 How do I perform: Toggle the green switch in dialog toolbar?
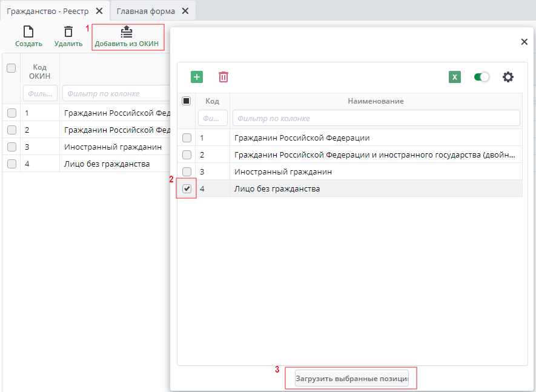(x=481, y=77)
